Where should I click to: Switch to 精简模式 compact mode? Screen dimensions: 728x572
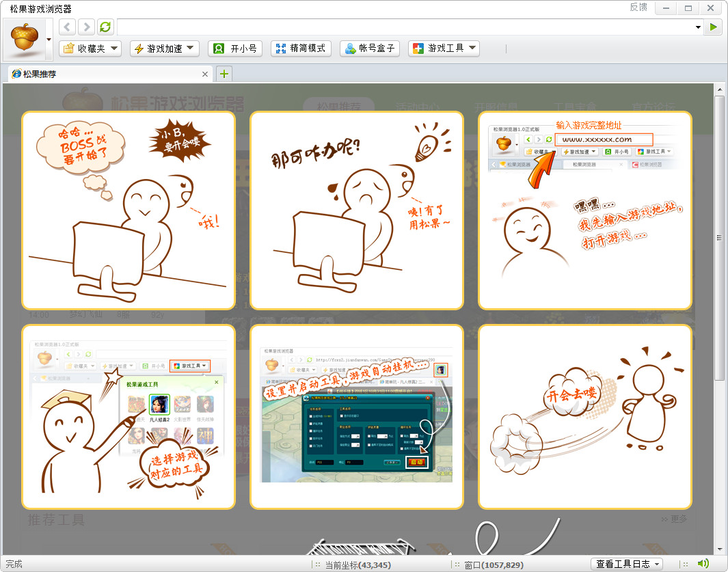coord(301,49)
